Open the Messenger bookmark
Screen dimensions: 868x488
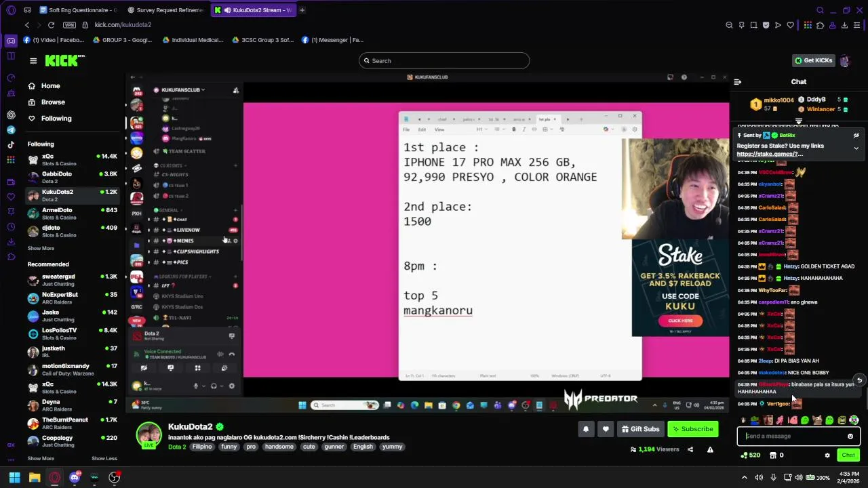tap(333, 40)
